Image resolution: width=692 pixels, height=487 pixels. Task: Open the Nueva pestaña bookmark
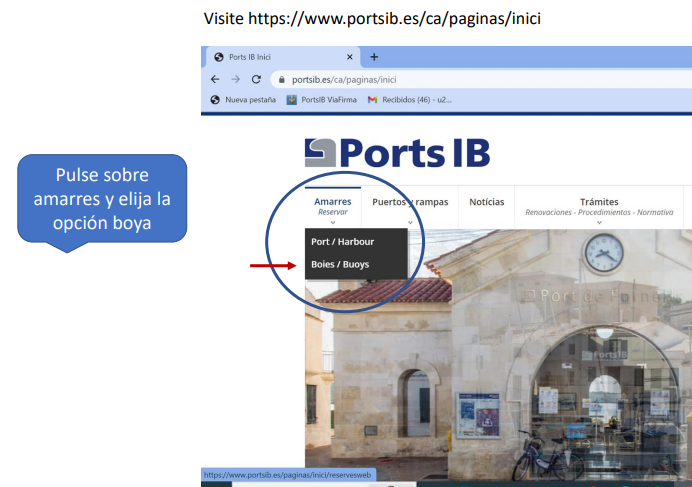coord(243,100)
